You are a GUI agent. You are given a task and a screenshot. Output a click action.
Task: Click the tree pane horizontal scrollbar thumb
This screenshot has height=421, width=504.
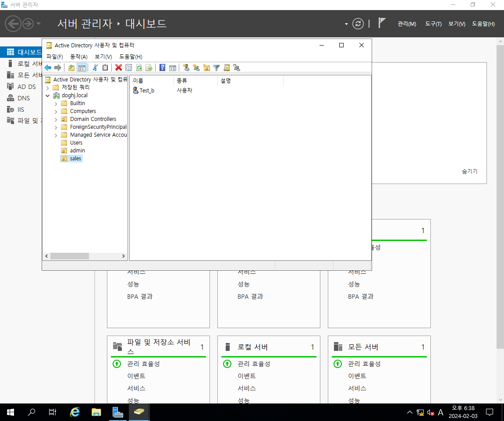(69, 256)
